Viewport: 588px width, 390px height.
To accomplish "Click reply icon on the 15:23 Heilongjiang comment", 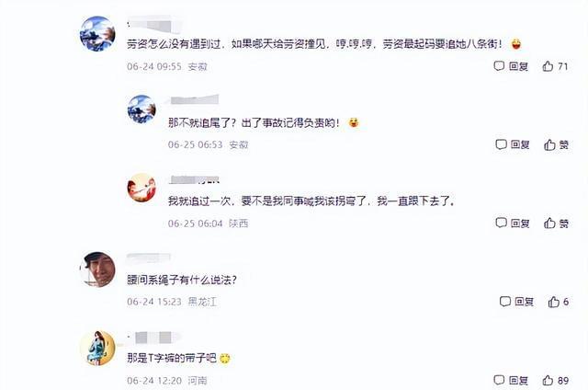I will (x=505, y=301).
